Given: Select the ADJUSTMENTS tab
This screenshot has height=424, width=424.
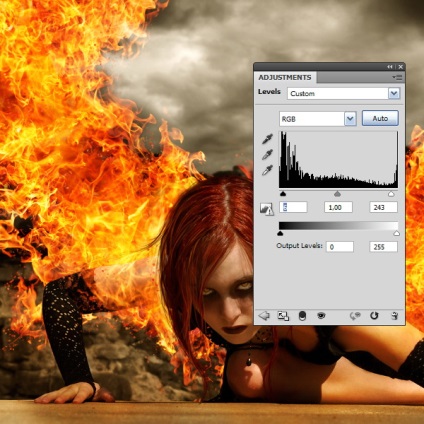Looking at the screenshot, I should (x=285, y=77).
